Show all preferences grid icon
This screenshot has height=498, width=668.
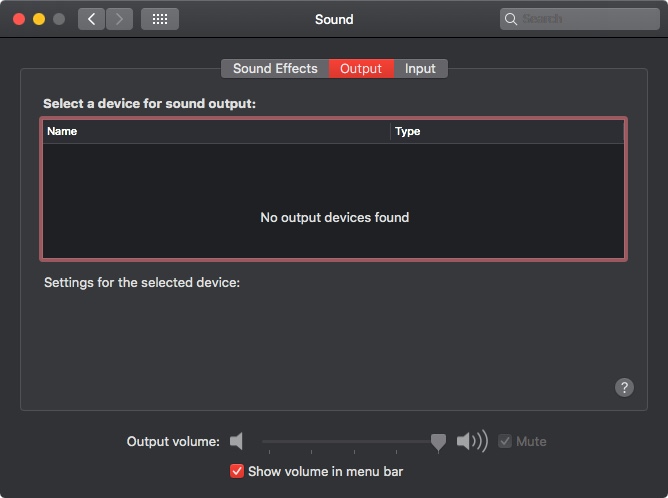click(x=160, y=19)
